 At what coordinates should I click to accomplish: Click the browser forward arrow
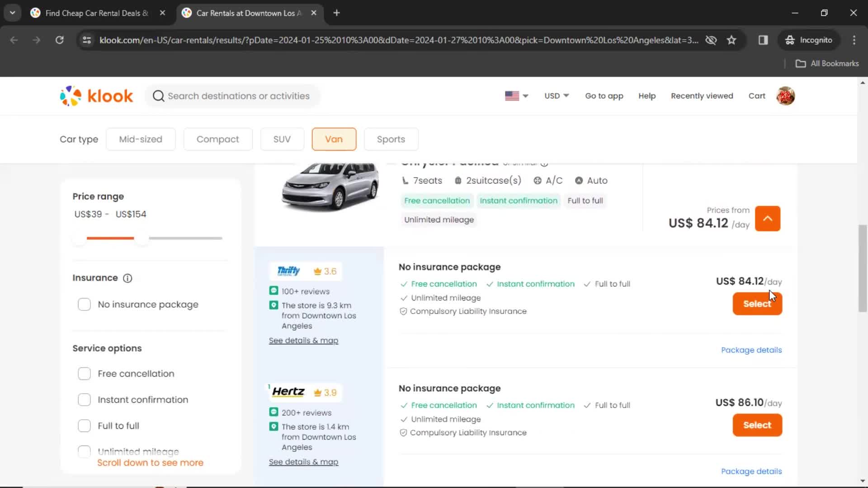tap(37, 40)
